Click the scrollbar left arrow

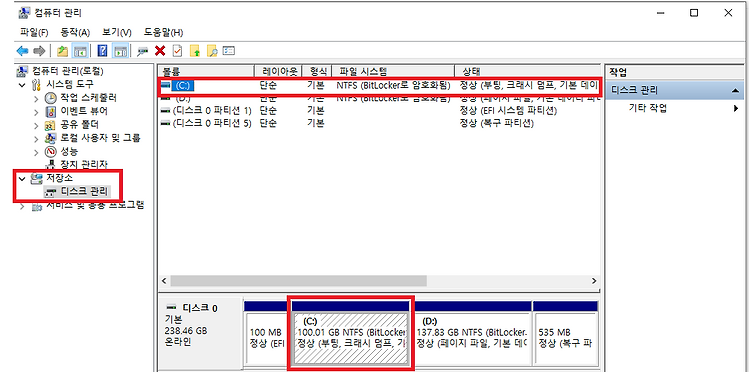tap(164, 281)
